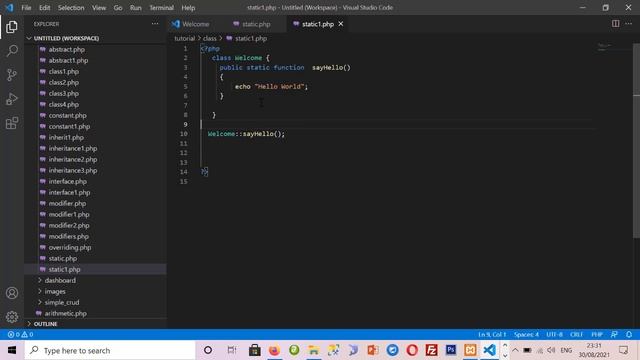Split the editor to the right

tap(615, 24)
